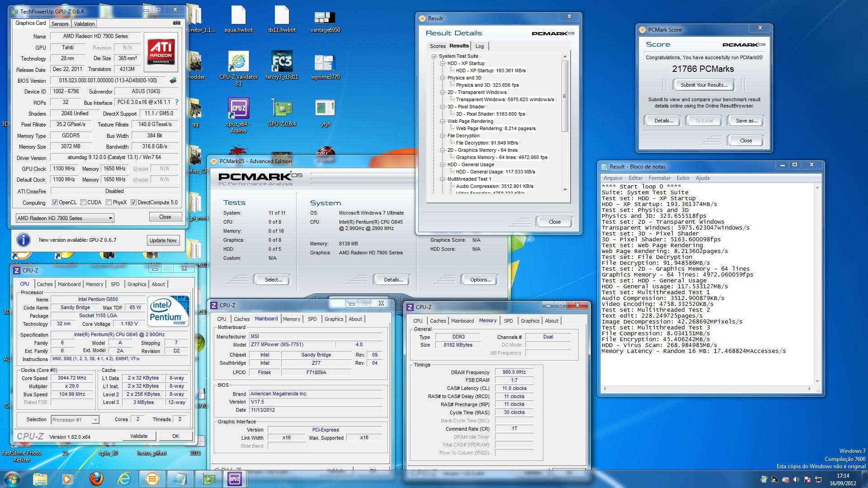Open the dx11.hwbot desktop file
Screen dimensions: 868x488
click(x=282, y=19)
